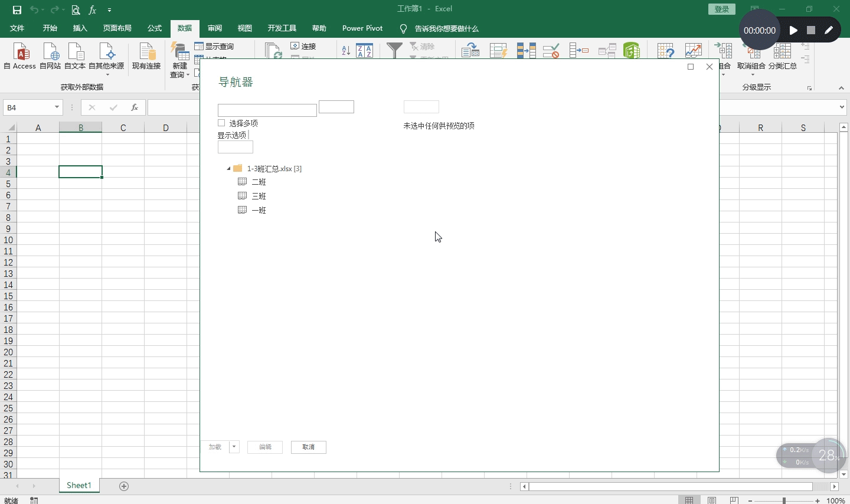Start the screen recorder play button
Viewport: 850px width, 504px height.
tap(793, 30)
